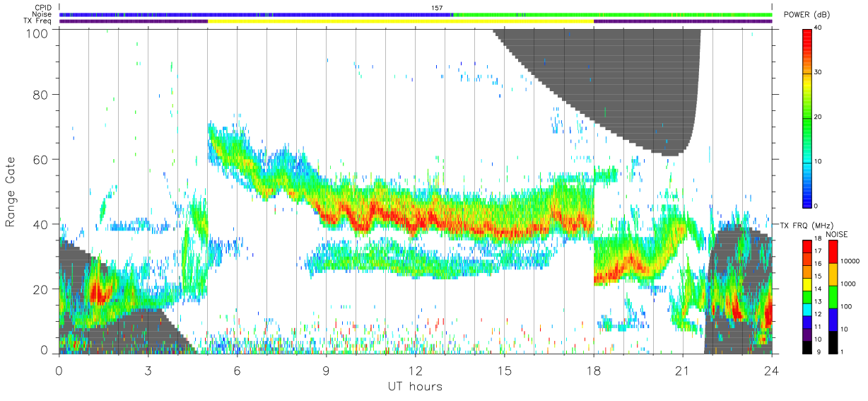Click UT hour tick 15

point(504,371)
